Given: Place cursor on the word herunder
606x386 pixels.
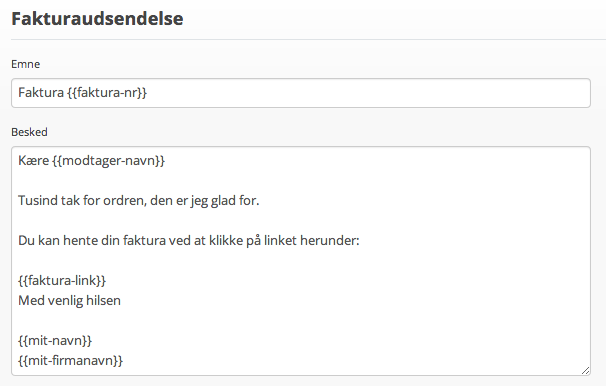Looking at the screenshot, I should tap(330, 241).
